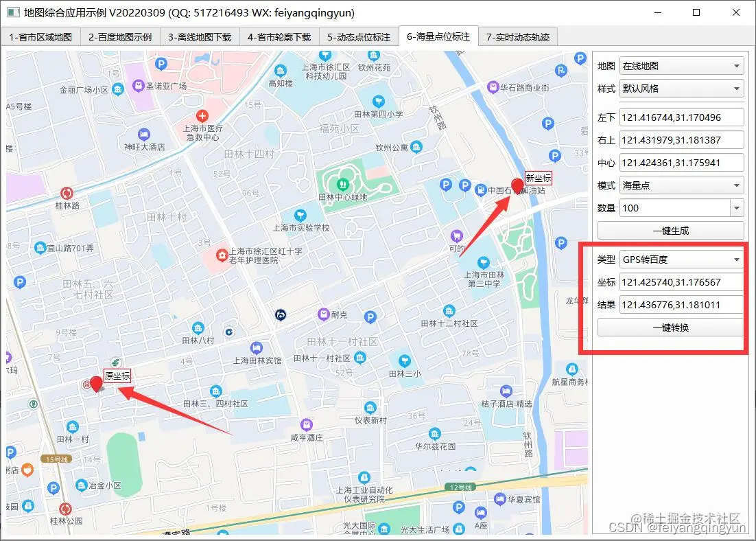756x541 pixels.
Task: Click the 田林十二村社区 residence icon
Action: pos(449,311)
